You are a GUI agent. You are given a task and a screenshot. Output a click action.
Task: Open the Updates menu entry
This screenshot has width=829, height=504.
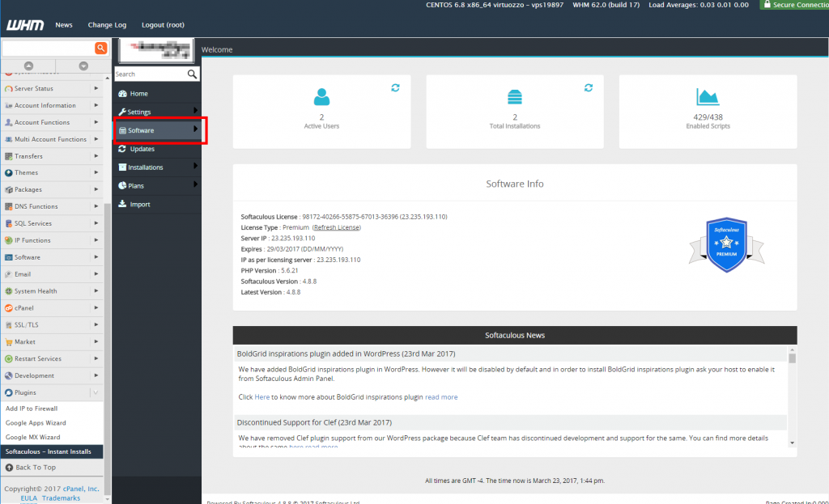(x=157, y=149)
